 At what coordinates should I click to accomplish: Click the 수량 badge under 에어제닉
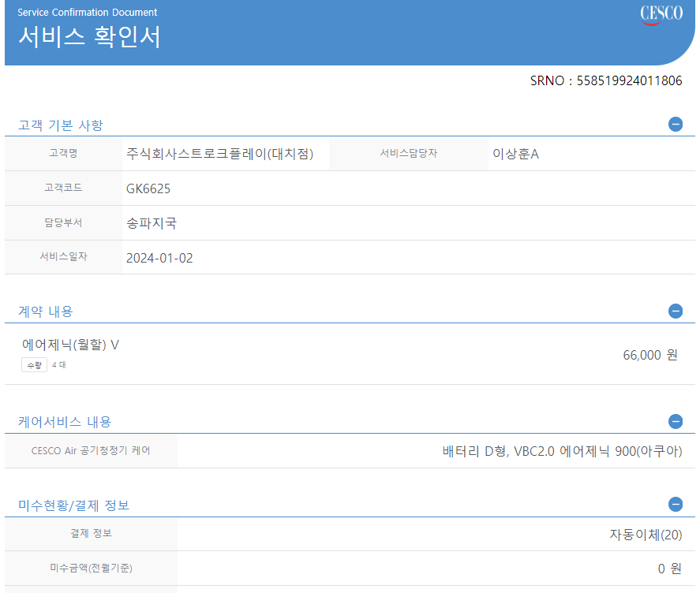[x=34, y=365]
